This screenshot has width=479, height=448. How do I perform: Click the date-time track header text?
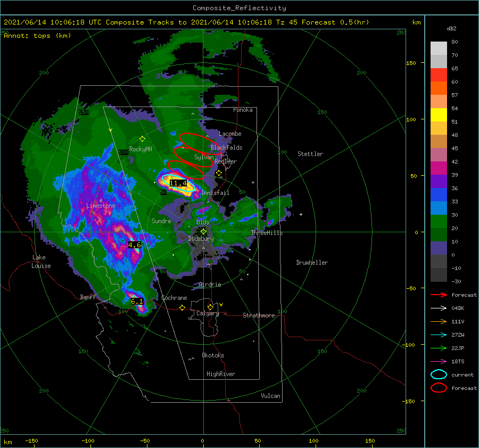(x=186, y=22)
